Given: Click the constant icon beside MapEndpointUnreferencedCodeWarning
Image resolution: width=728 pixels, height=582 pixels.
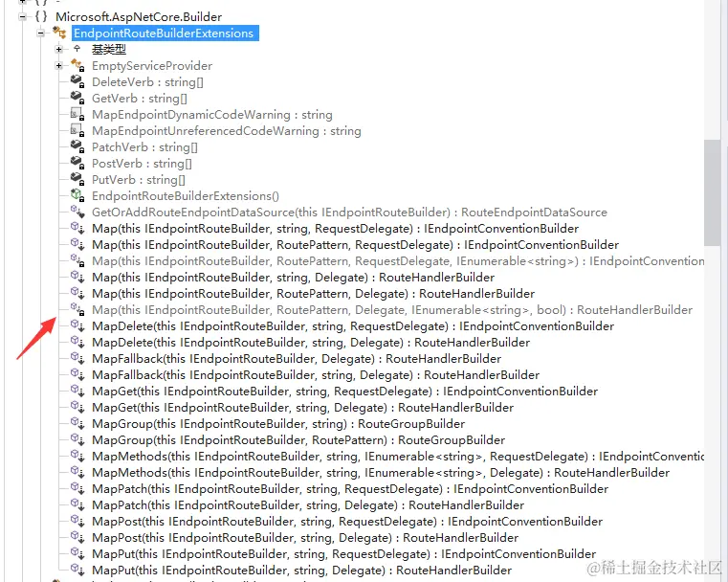Looking at the screenshot, I should pyautogui.click(x=77, y=130).
